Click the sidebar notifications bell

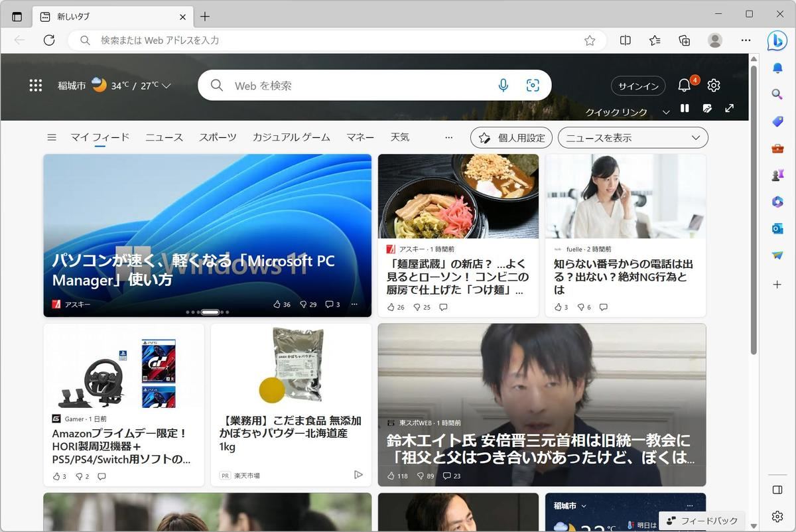pos(777,68)
